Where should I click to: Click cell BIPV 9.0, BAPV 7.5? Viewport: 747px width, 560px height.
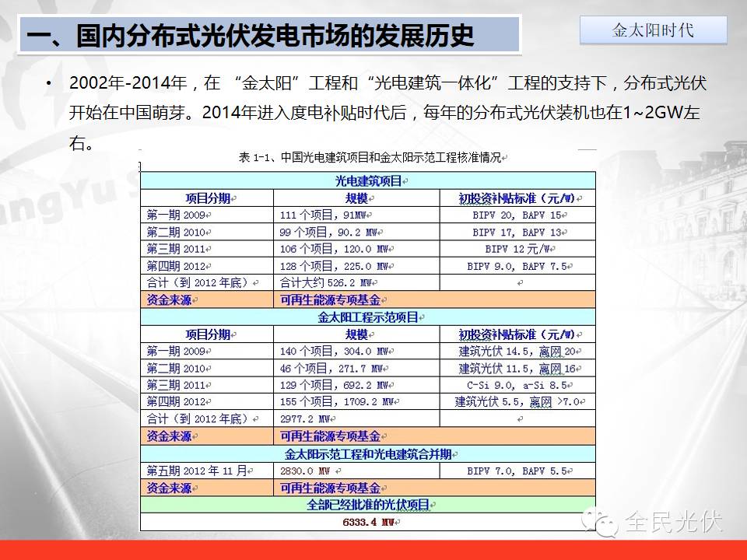(518, 266)
